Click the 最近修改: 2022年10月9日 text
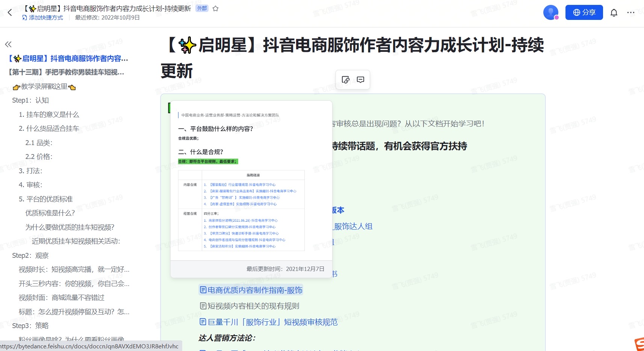Image resolution: width=644 pixels, height=351 pixels. [107, 18]
